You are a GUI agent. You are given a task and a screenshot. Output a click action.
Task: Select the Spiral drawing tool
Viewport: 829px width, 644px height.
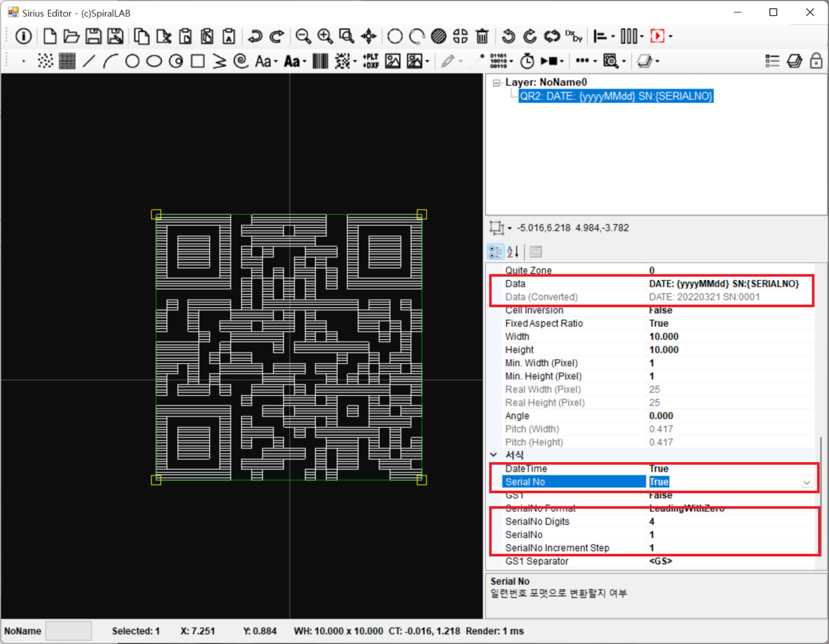pos(241,61)
